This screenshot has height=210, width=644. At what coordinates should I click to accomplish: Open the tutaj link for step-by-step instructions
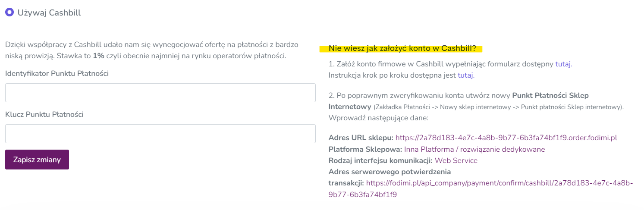click(x=466, y=75)
